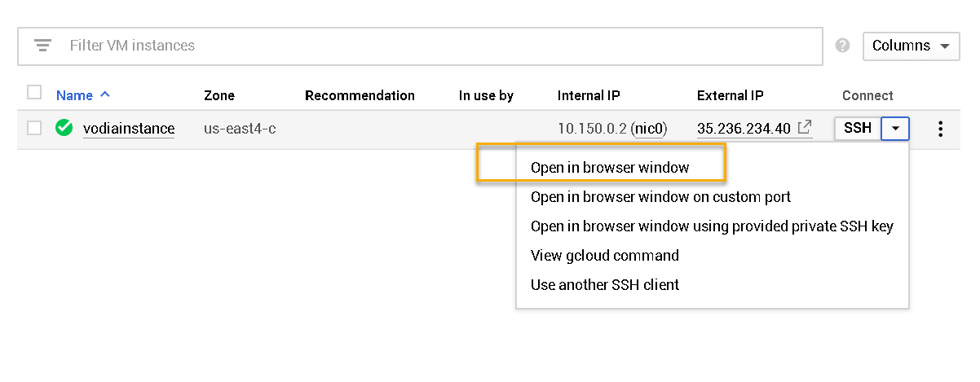The image size is (980, 382).
Task: Check the vodiainstance row checkbox
Action: (x=34, y=128)
